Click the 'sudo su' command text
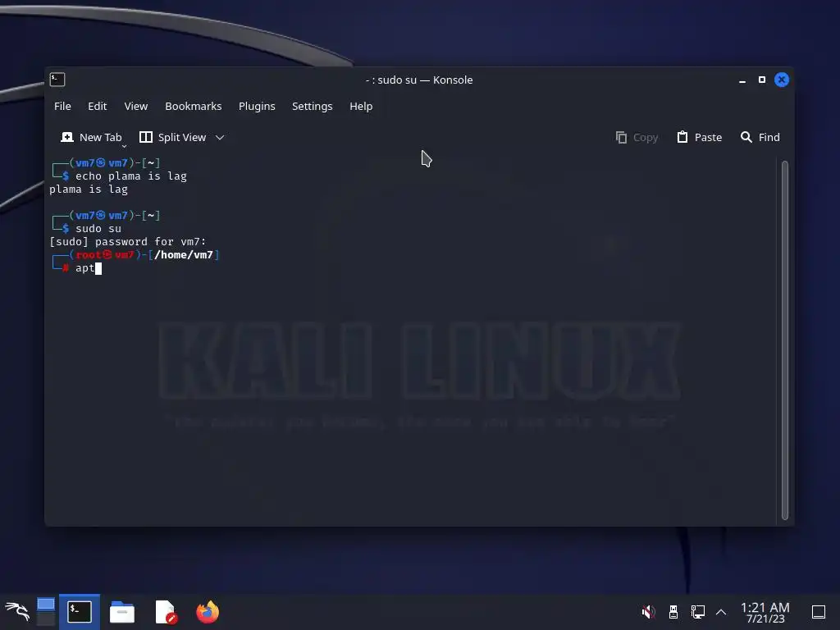This screenshot has height=630, width=840. (x=98, y=228)
